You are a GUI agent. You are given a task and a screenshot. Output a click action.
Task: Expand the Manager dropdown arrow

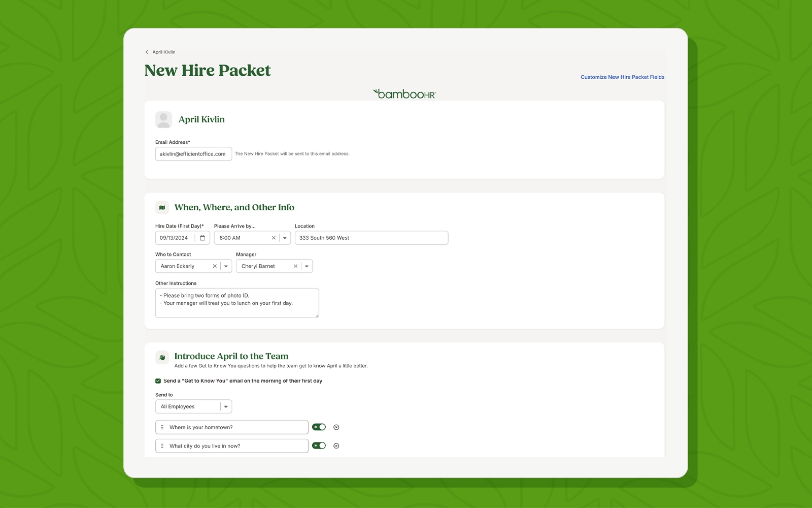(307, 266)
